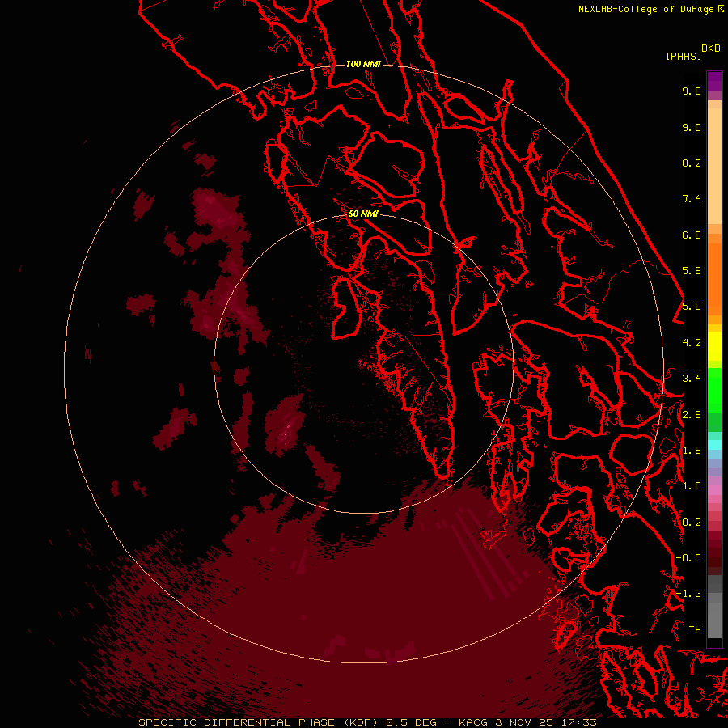The width and height of the screenshot is (728, 728).
Task: Click the 0.2 scale value
Action: point(692,523)
